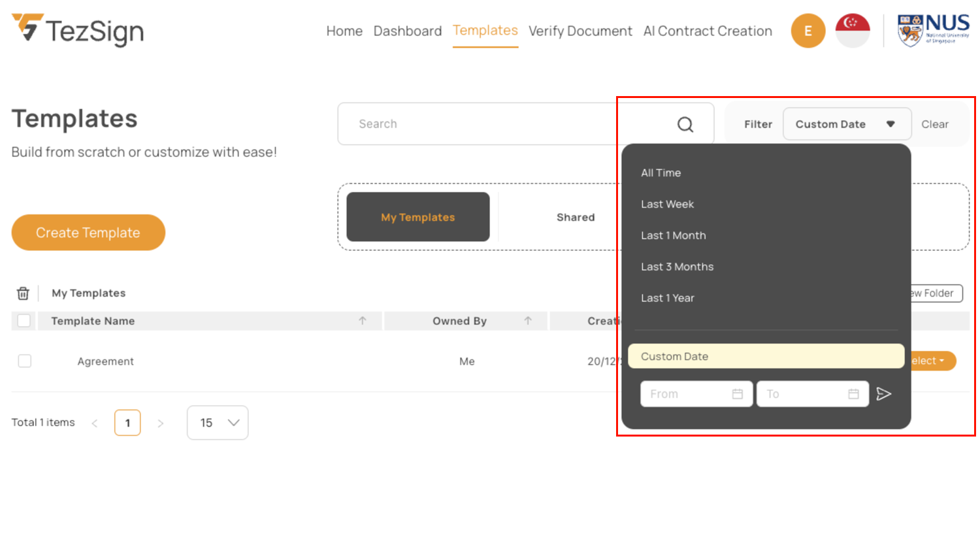Open Dashboard from navigation

[408, 31]
